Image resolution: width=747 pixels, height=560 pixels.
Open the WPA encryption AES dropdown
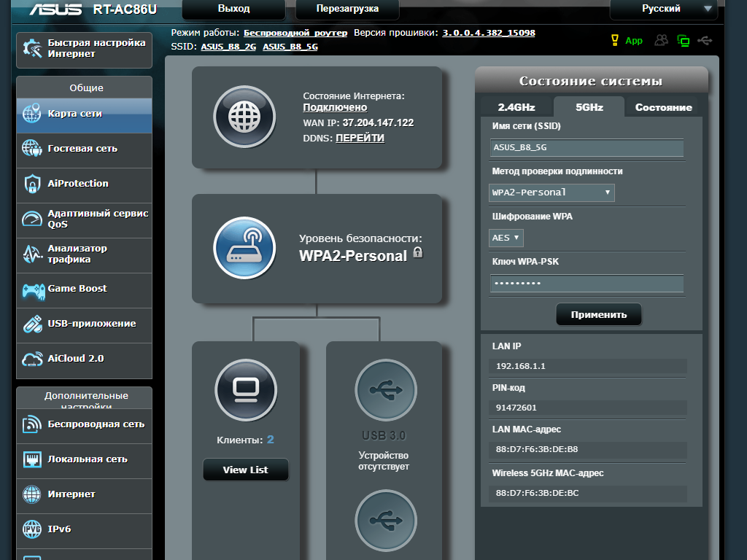[506, 238]
